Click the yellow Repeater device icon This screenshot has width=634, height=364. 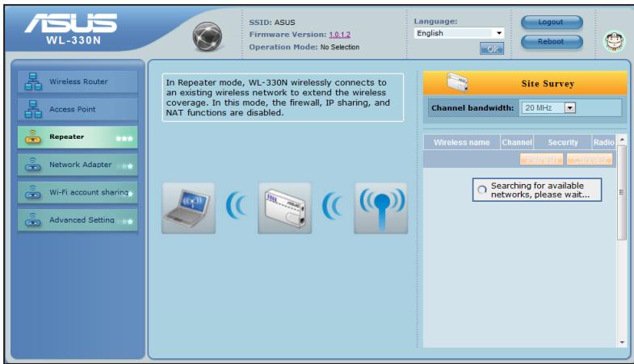[x=33, y=137]
